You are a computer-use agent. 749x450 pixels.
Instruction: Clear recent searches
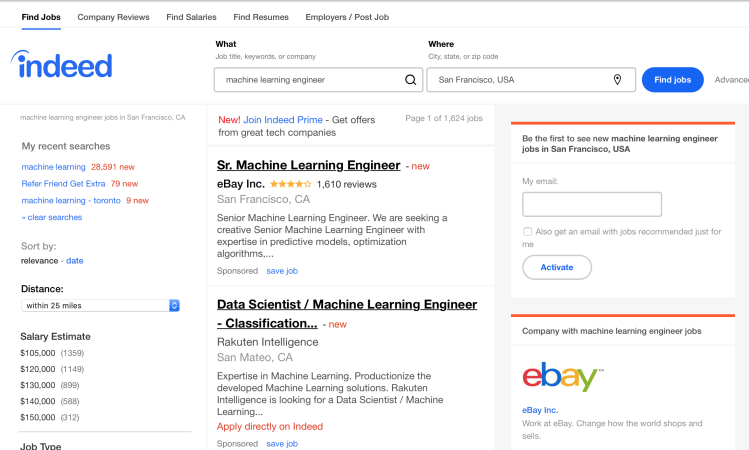coord(52,217)
